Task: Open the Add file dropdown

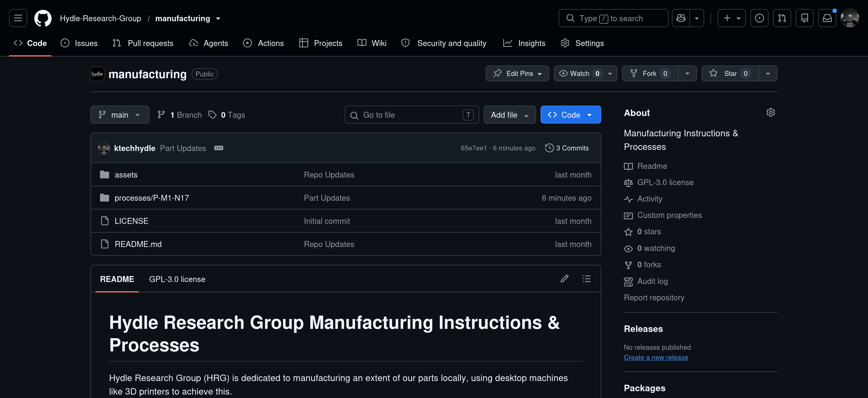Action: click(509, 115)
